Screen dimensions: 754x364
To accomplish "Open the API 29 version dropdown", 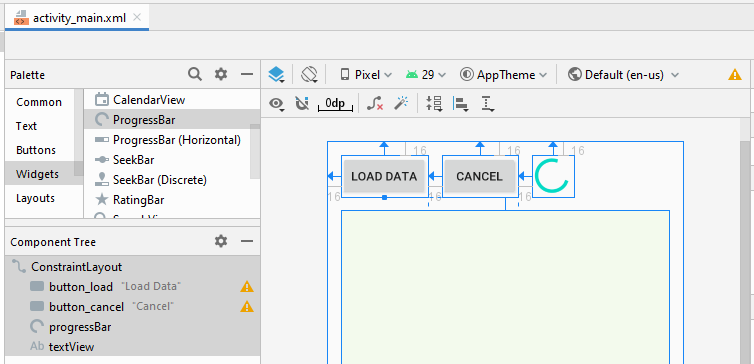I will [426, 75].
